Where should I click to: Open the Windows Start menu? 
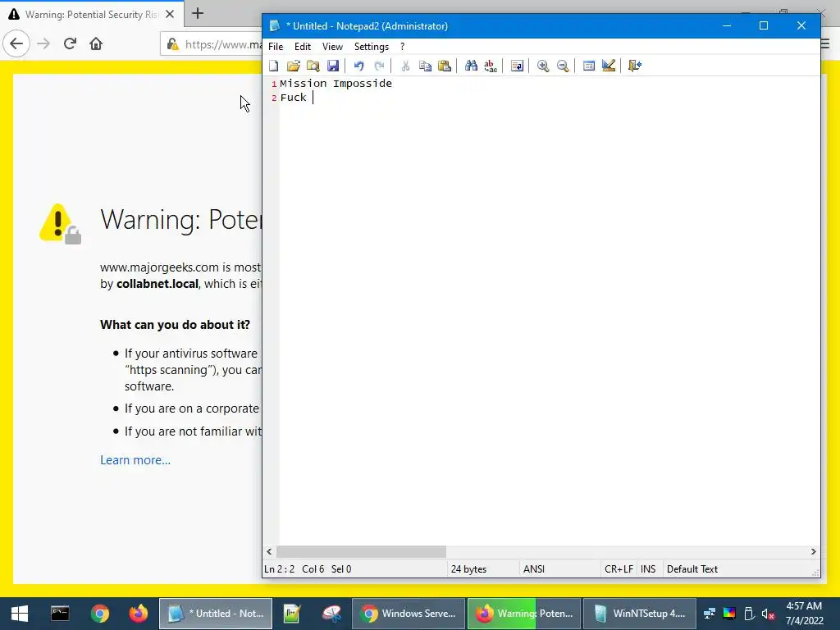pos(20,614)
